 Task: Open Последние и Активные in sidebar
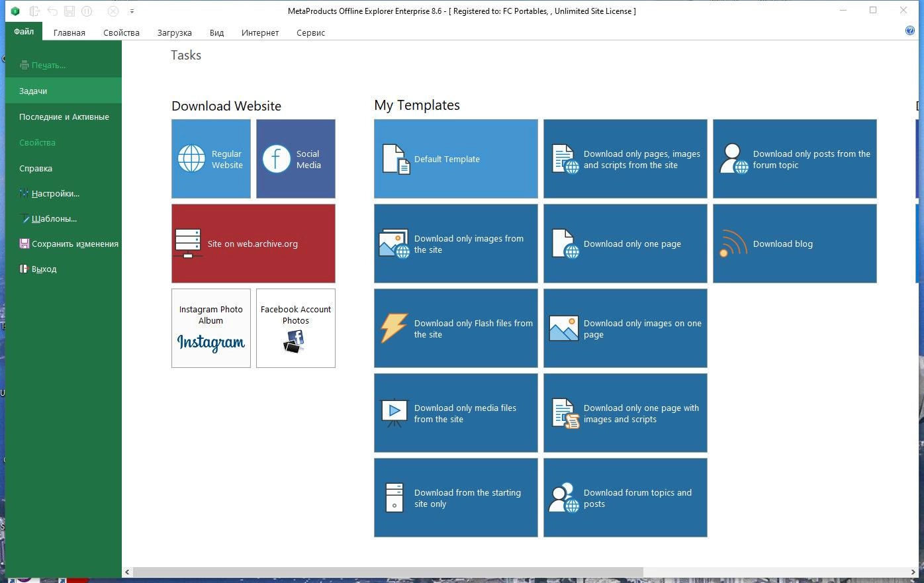pos(64,116)
